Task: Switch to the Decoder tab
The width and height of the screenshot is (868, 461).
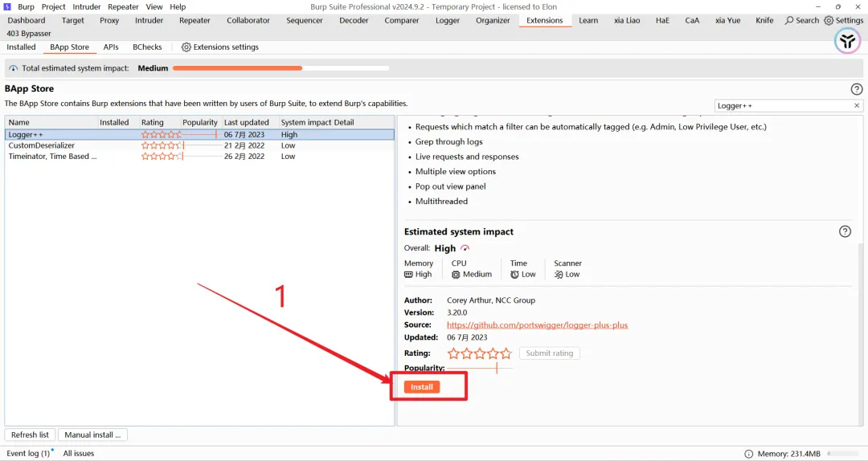Action: click(354, 20)
